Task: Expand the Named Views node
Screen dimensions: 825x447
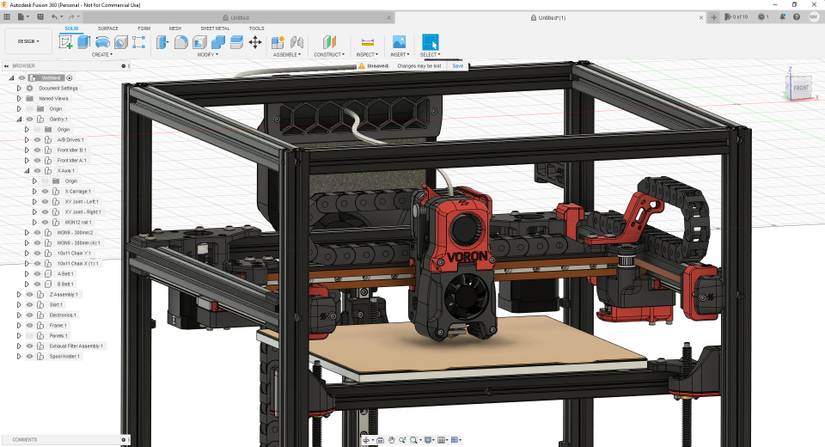Action: [19, 98]
